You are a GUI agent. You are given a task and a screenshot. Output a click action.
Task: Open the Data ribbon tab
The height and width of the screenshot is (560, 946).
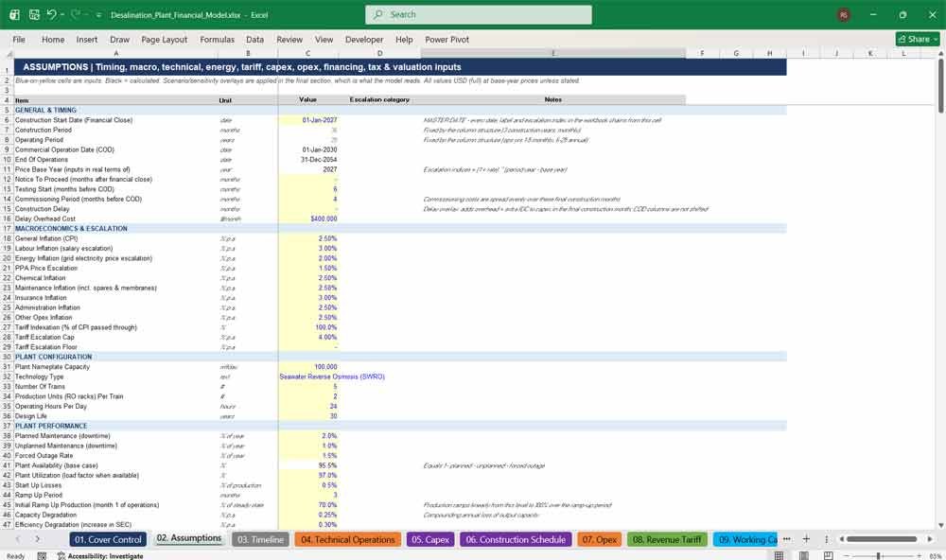[254, 39]
